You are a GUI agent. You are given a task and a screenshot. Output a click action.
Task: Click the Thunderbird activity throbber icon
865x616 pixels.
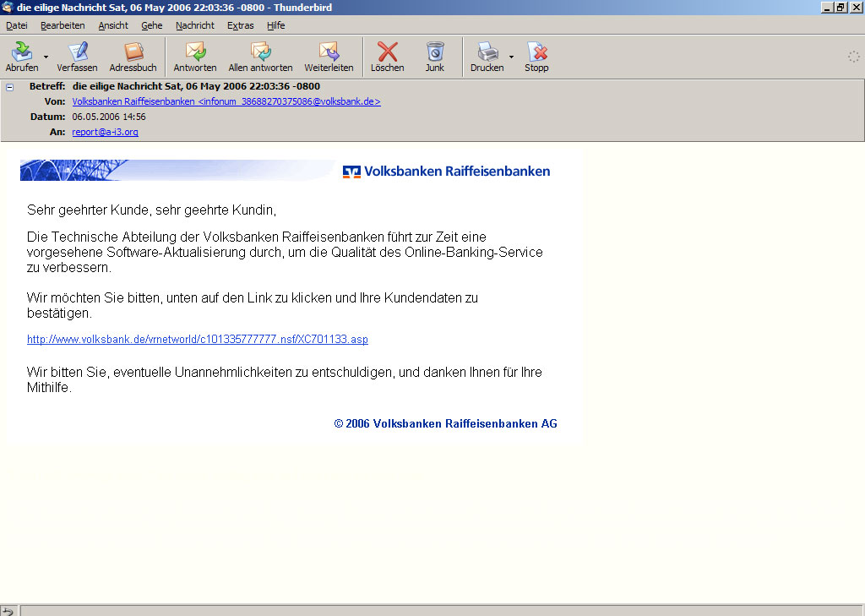click(x=853, y=57)
